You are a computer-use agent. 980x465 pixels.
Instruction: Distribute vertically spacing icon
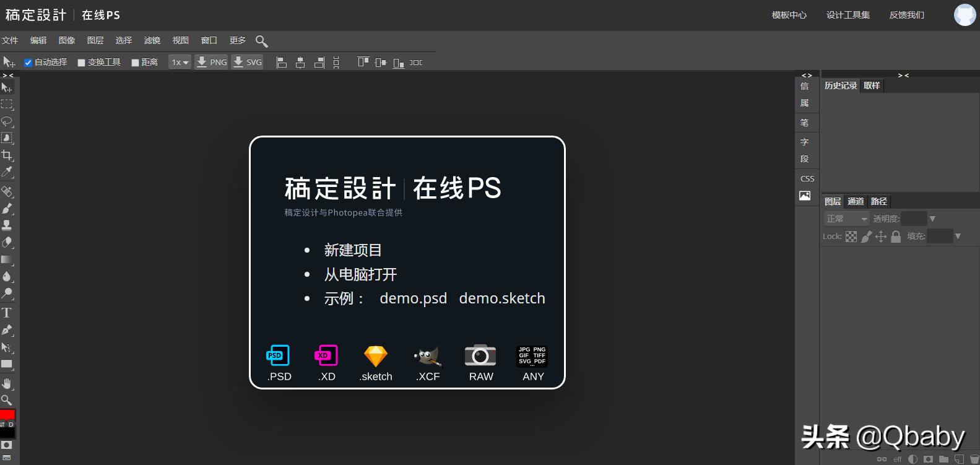tap(336, 63)
